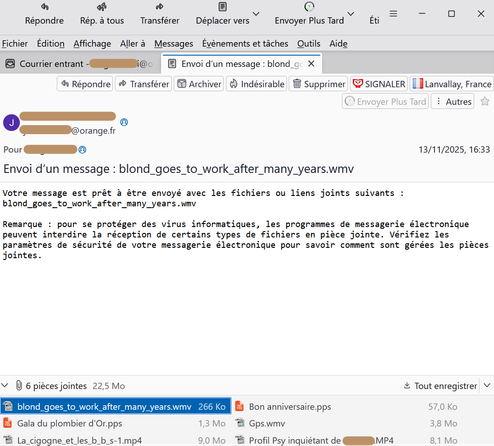
Task: Click the recipient's contact icon beside Pour
Action: 82,150
